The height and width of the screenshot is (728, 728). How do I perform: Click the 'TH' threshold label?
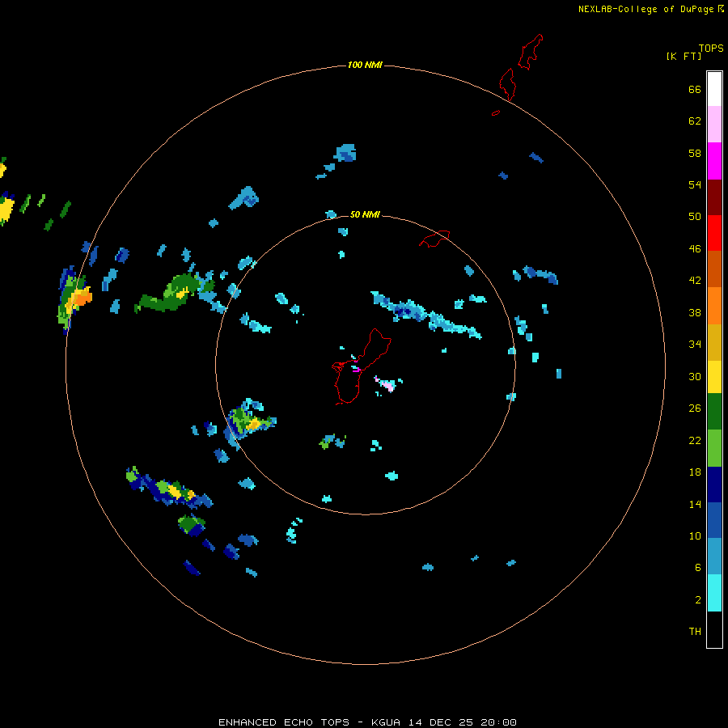(695, 632)
